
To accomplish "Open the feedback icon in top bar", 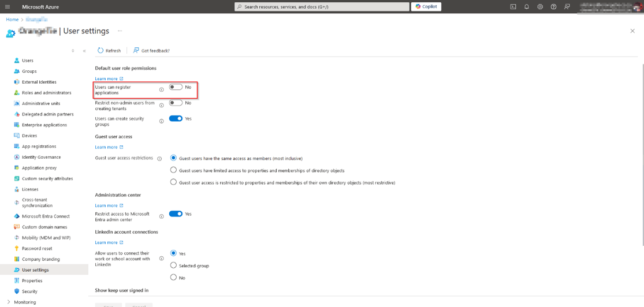I will click(x=567, y=6).
